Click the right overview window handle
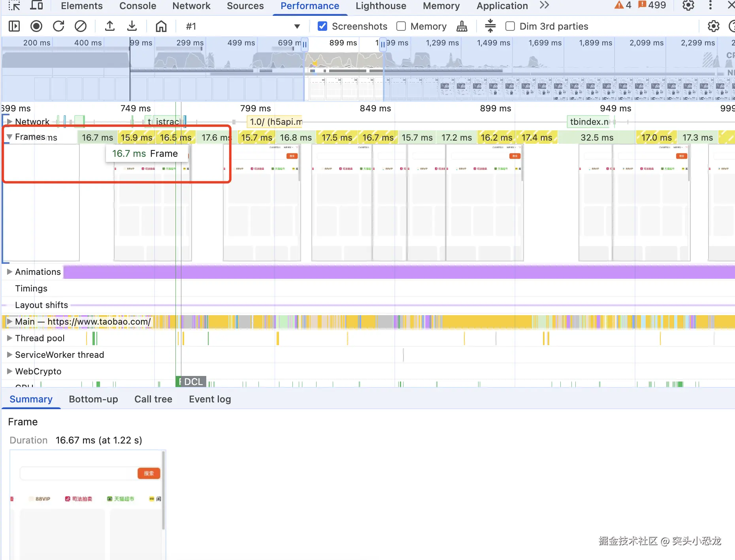The image size is (735, 560). [x=383, y=45]
